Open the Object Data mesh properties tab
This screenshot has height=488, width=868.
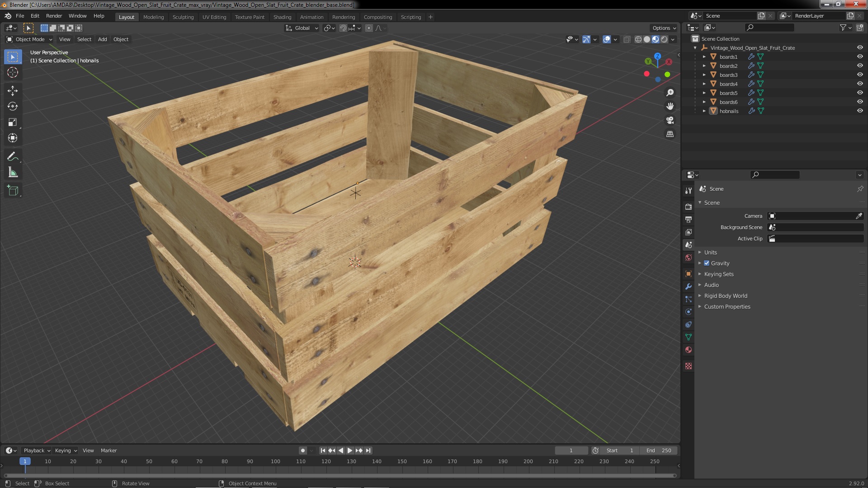pyautogui.click(x=689, y=337)
